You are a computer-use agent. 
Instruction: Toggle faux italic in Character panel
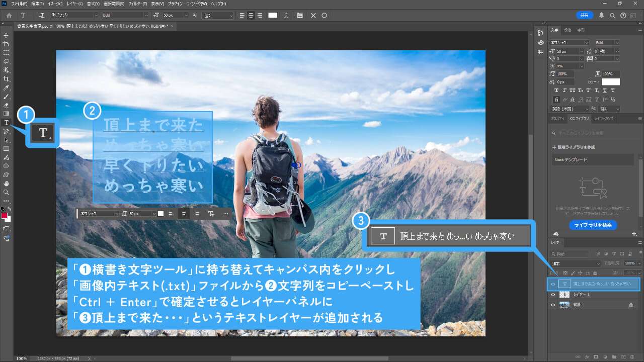point(565,90)
